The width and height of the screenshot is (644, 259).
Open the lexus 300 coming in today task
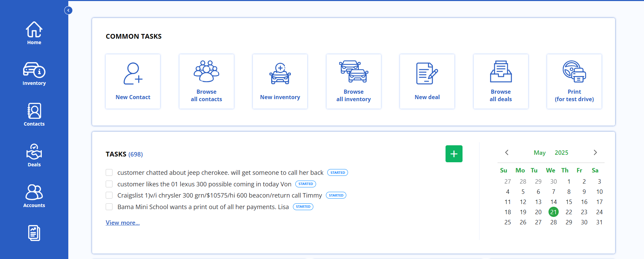click(x=204, y=184)
